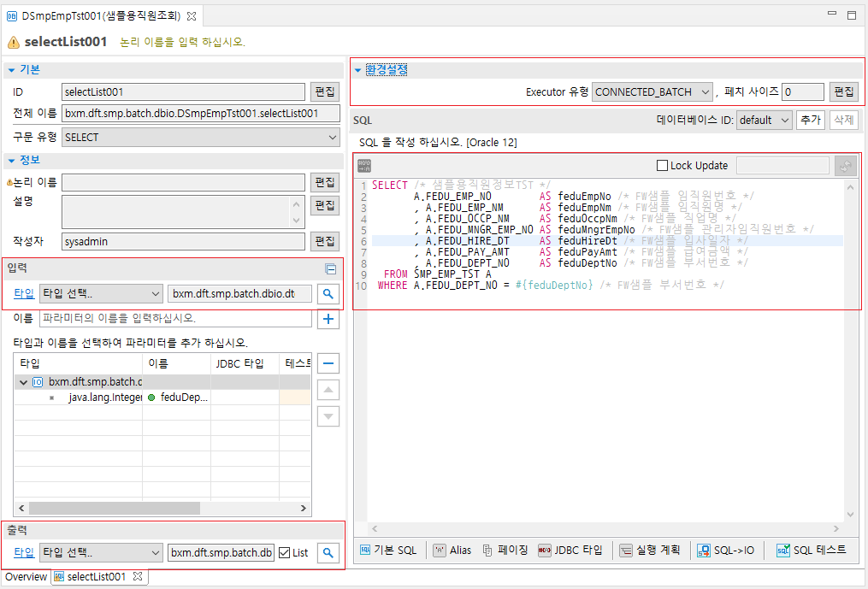Viewport: 868px width, 589px height.
Task: Switch to the Overview tab
Action: coord(26,577)
